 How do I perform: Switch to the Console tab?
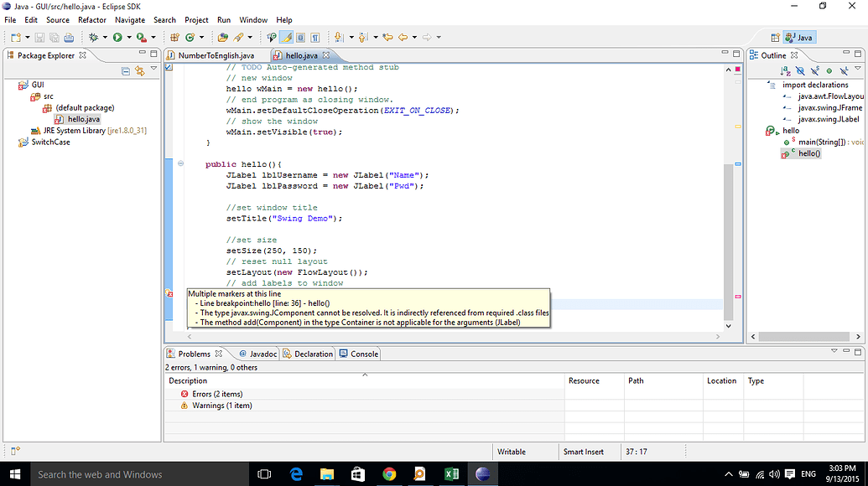pyautogui.click(x=359, y=354)
